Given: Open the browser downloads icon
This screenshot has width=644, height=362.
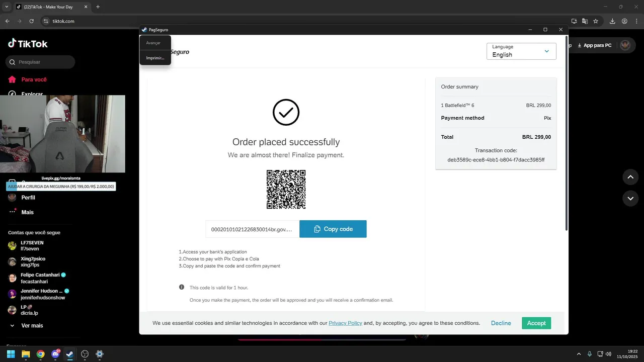Looking at the screenshot, I should click(613, 21).
